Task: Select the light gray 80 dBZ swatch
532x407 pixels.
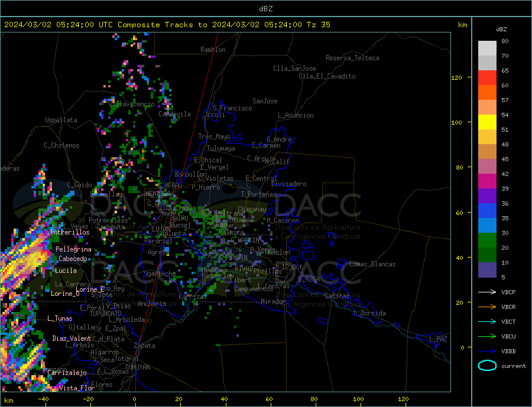Action: click(x=487, y=48)
